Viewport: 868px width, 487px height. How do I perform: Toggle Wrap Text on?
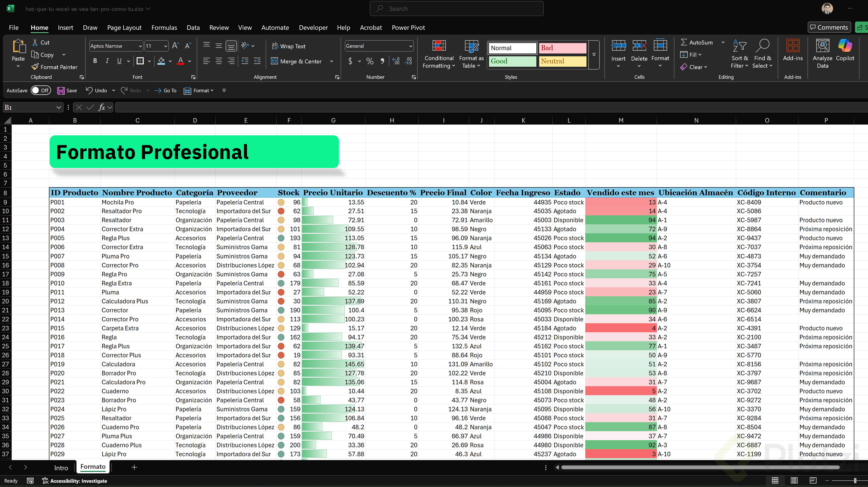[288, 46]
